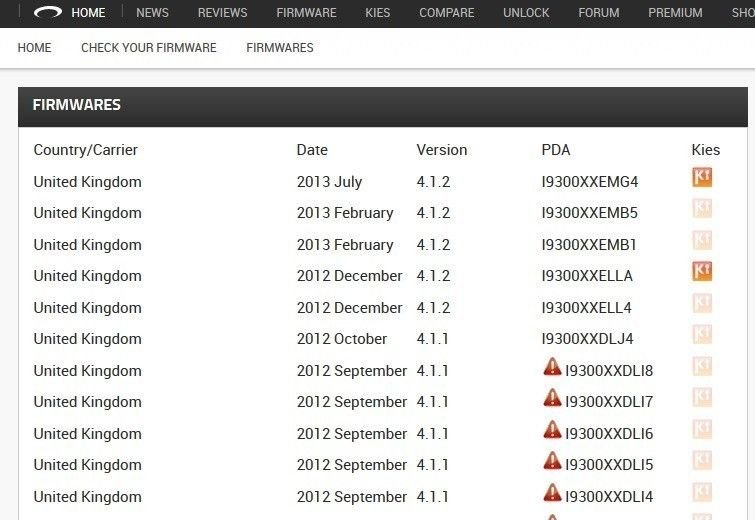Click the warning icon next to I9300XXDLI5
Image resolution: width=755 pixels, height=520 pixels.
[552, 461]
